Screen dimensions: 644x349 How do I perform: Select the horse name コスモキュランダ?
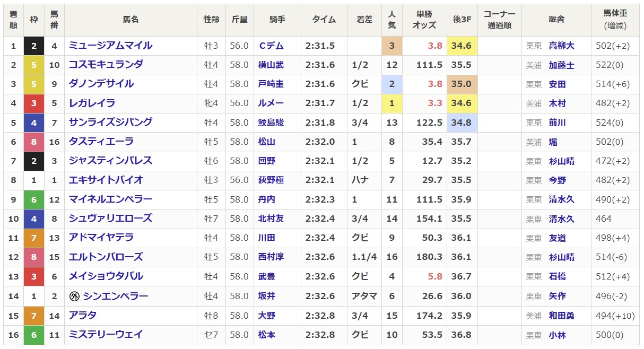[106, 65]
